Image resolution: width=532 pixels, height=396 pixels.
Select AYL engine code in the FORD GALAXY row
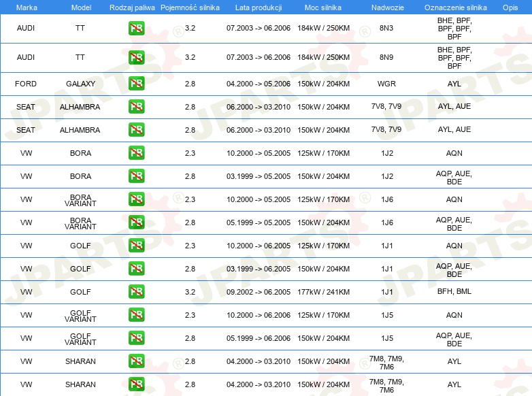(x=454, y=84)
